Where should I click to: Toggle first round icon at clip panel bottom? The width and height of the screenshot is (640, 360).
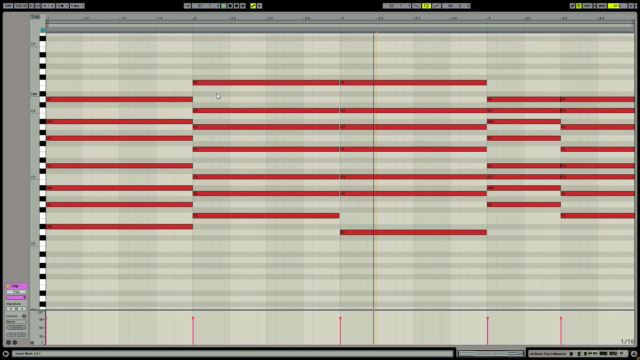pos(8,342)
